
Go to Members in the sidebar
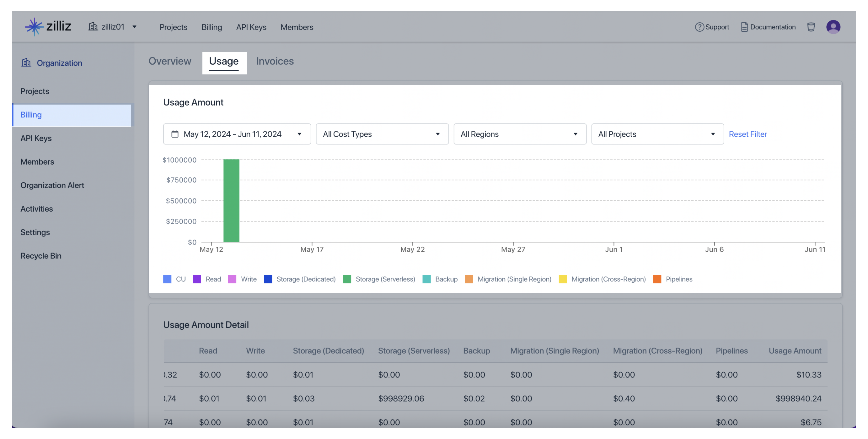pos(37,161)
